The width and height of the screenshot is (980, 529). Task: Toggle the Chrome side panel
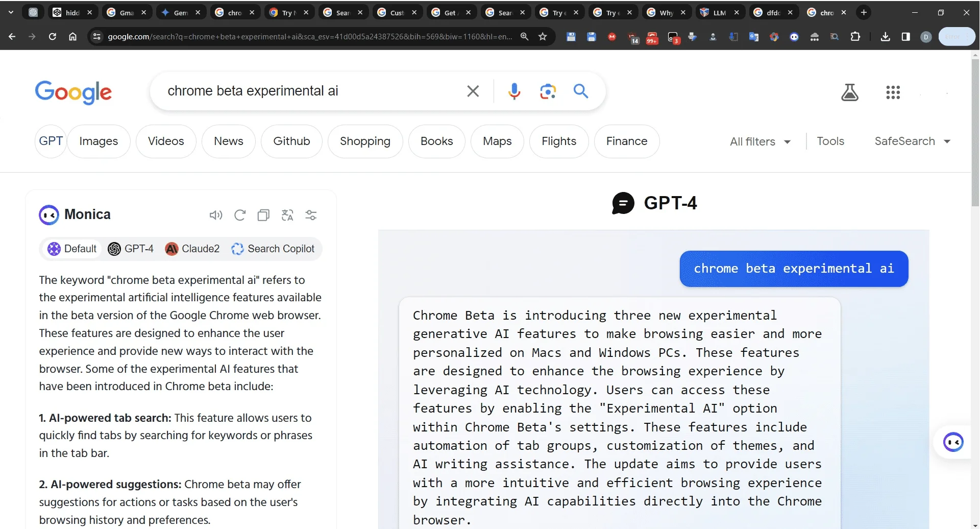905,37
